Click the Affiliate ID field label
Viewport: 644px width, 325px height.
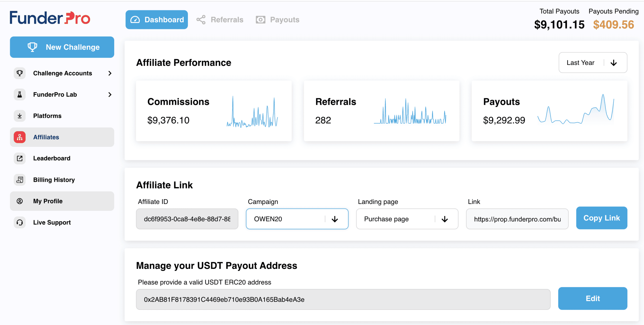click(x=153, y=202)
